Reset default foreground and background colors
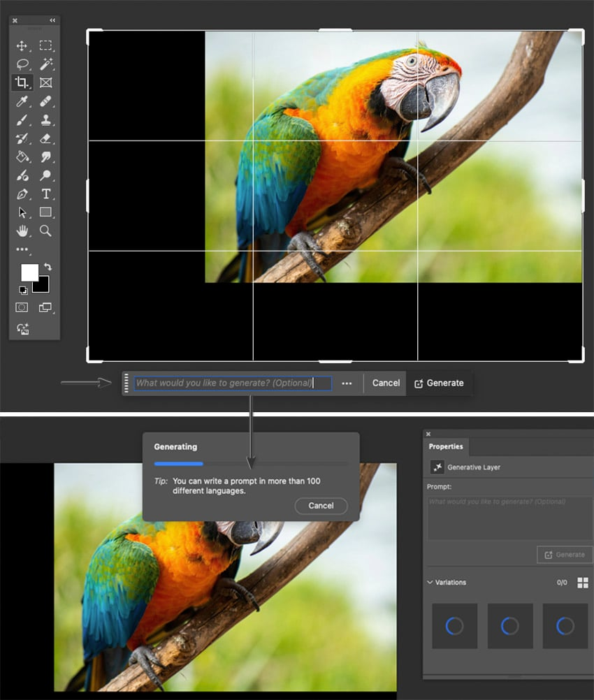The image size is (594, 700). (x=23, y=290)
